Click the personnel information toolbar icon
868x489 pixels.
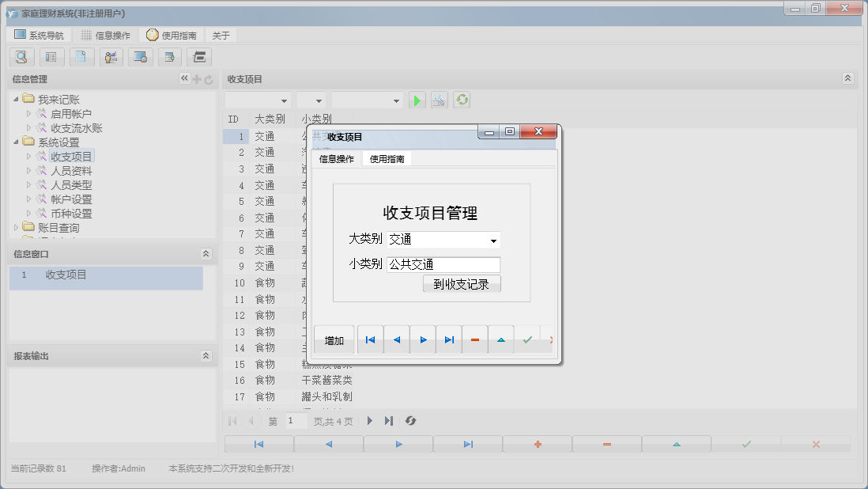click(111, 57)
